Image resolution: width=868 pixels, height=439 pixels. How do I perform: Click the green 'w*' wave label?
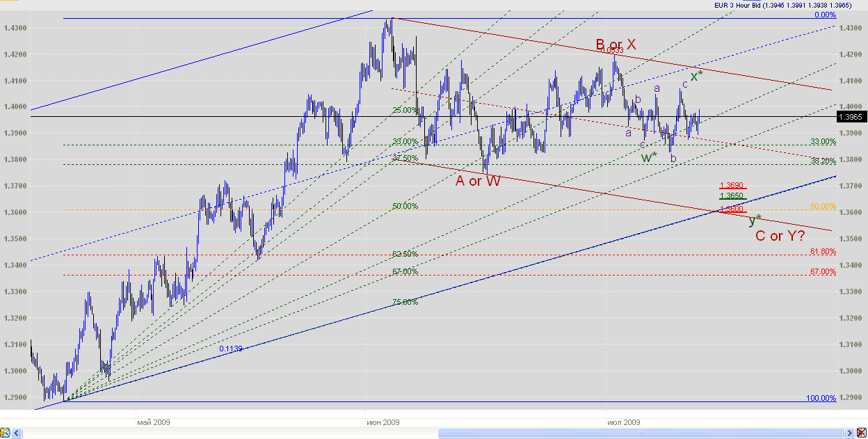coord(649,157)
